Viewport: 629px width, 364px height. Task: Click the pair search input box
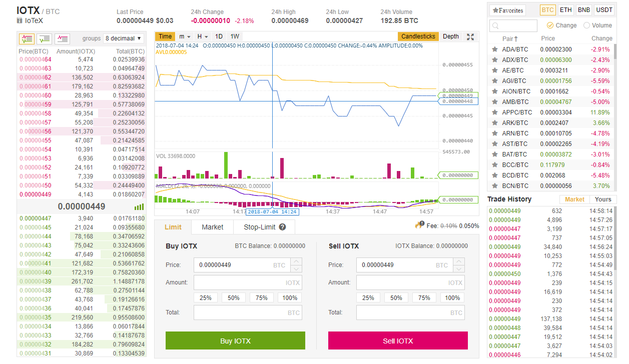tap(513, 25)
